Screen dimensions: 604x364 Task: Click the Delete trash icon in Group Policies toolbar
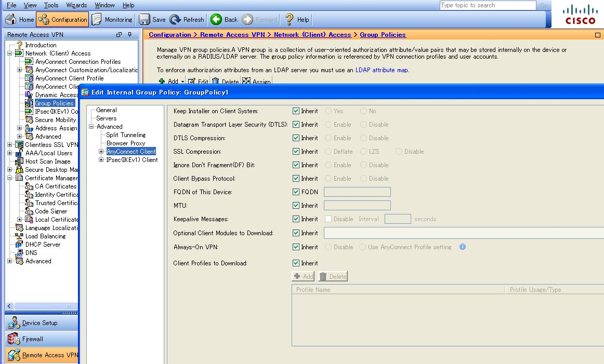tap(216, 81)
